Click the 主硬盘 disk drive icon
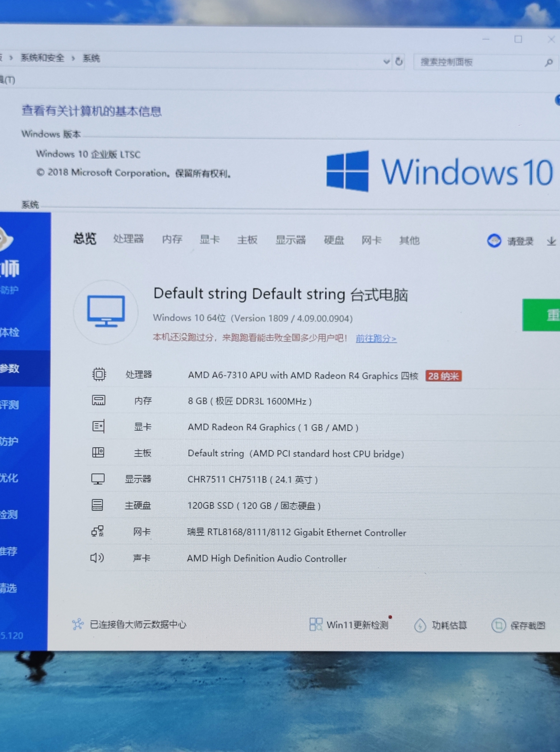Screen dimensions: 560x752 click(x=97, y=505)
